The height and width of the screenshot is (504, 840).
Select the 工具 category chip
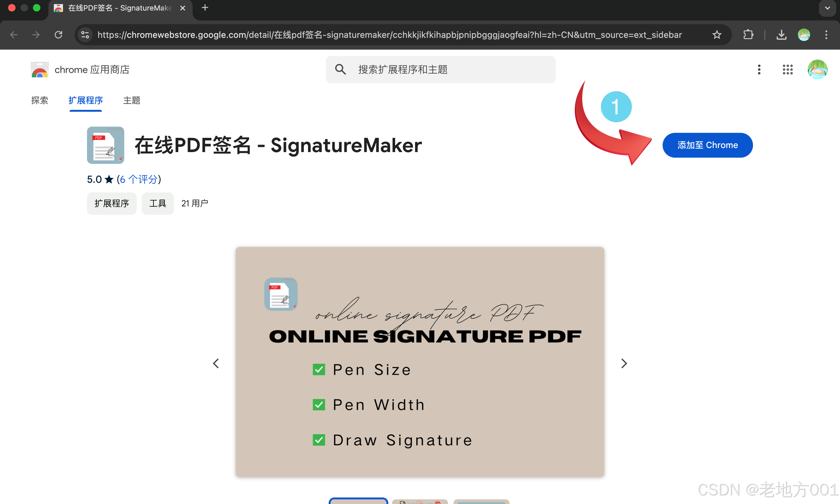pos(158,204)
